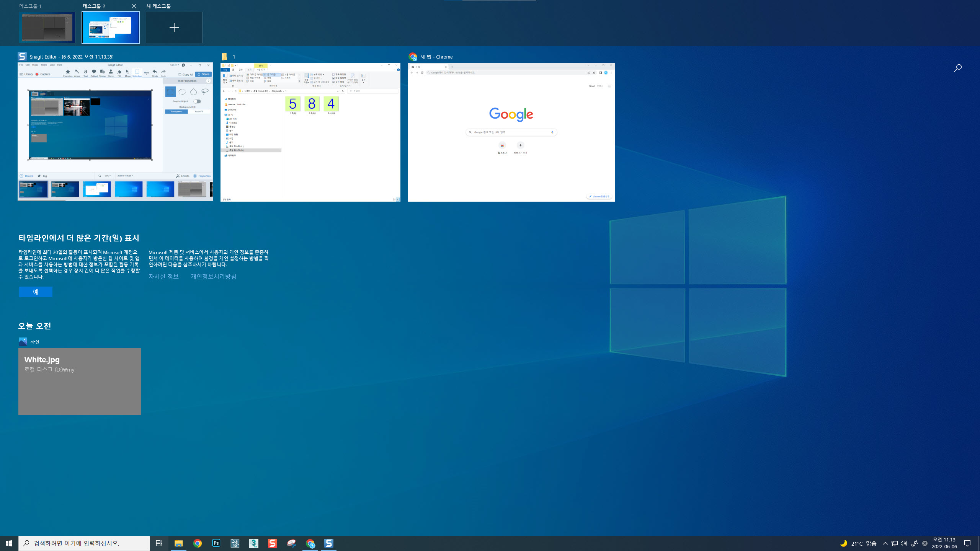The height and width of the screenshot is (551, 980).
Task: Open the notification action center icon
Action: pos(967,543)
